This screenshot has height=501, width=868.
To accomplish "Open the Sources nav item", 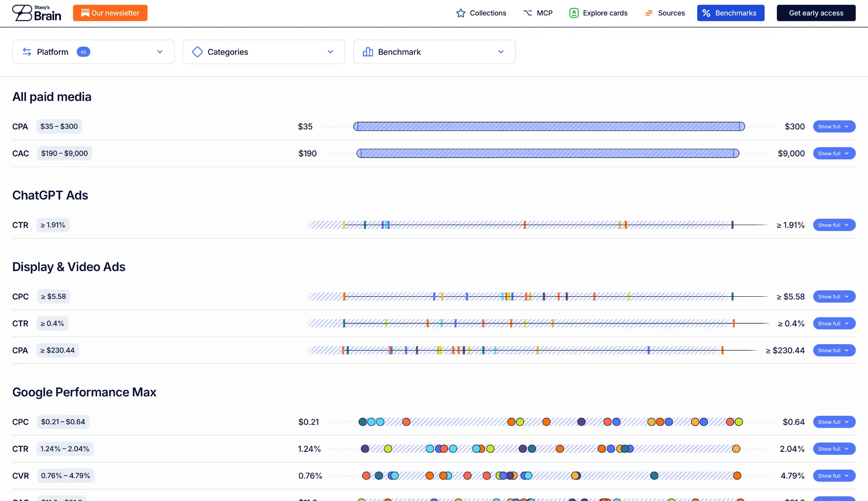I will pos(665,13).
